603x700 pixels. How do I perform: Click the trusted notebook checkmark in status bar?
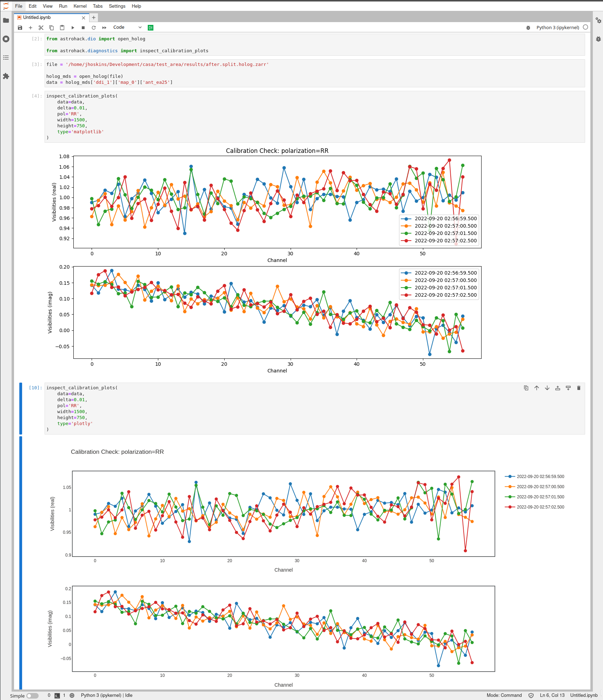pyautogui.click(x=530, y=695)
